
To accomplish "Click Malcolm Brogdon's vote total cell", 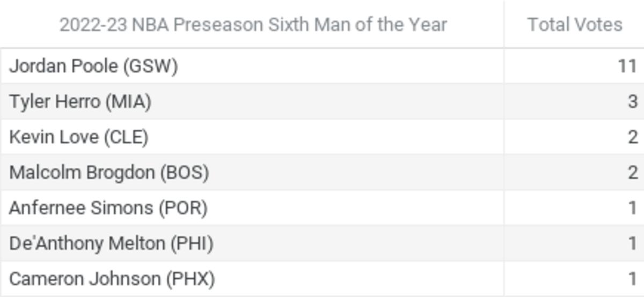I will pos(632,172).
